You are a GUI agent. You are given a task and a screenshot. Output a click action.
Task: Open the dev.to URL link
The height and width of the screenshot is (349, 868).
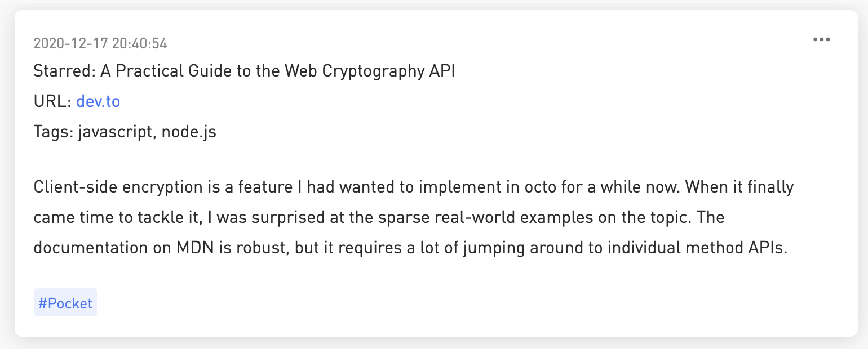[x=98, y=101]
